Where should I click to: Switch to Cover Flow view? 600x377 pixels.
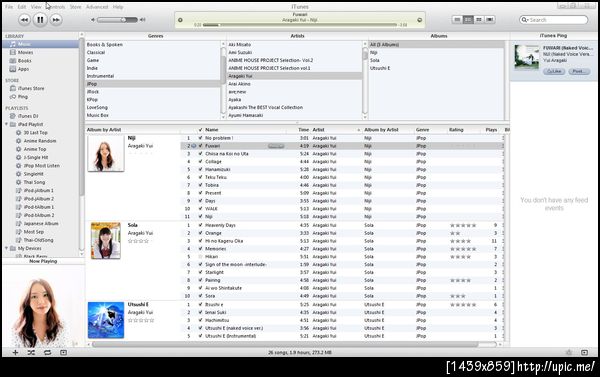490,20
